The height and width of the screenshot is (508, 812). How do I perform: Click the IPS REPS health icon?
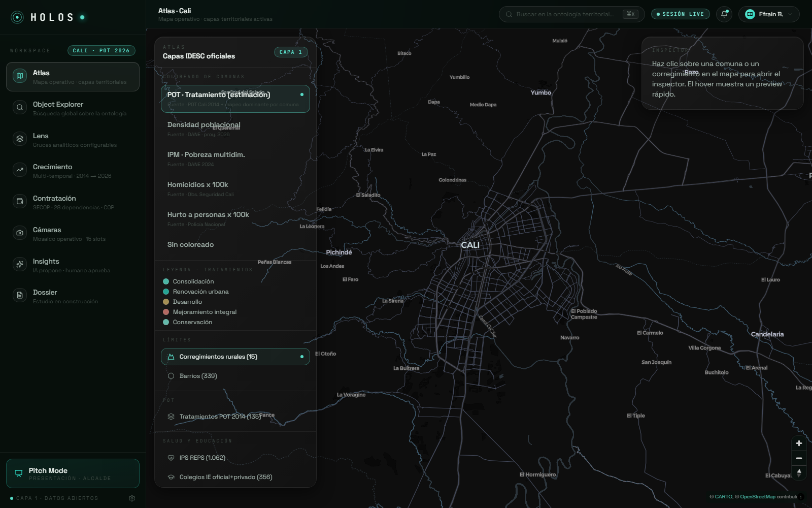click(171, 458)
